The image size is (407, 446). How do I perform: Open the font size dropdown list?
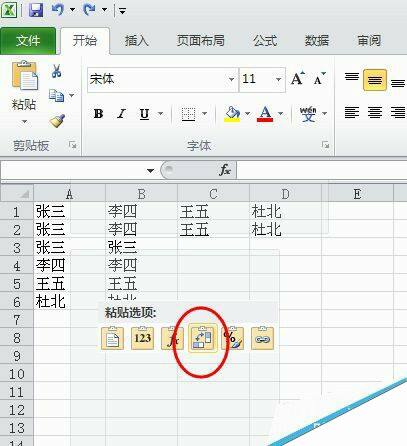[x=279, y=80]
